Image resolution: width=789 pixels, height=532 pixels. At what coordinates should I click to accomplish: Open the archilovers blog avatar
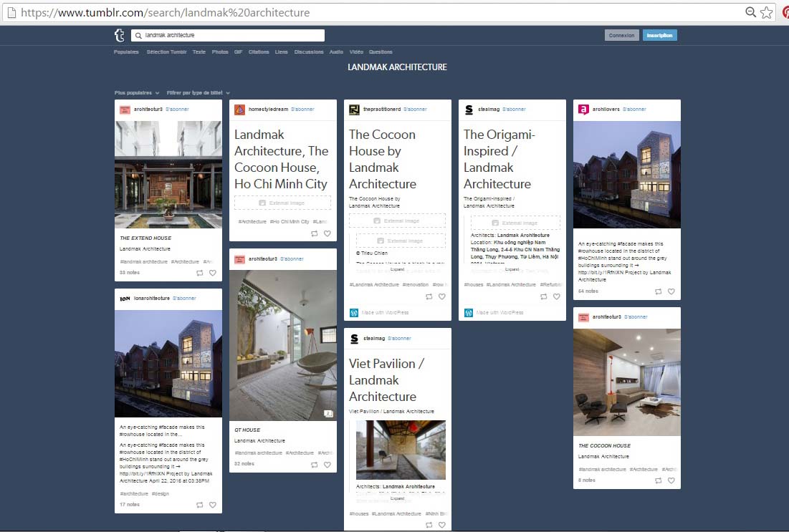pyautogui.click(x=584, y=110)
